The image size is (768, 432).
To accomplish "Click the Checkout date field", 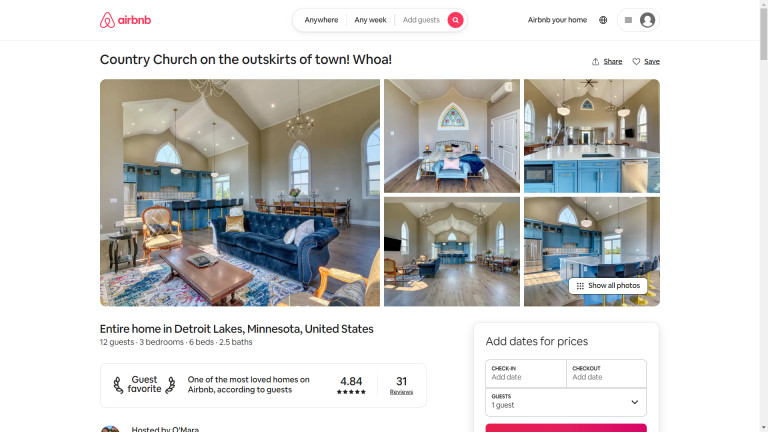I will click(606, 373).
